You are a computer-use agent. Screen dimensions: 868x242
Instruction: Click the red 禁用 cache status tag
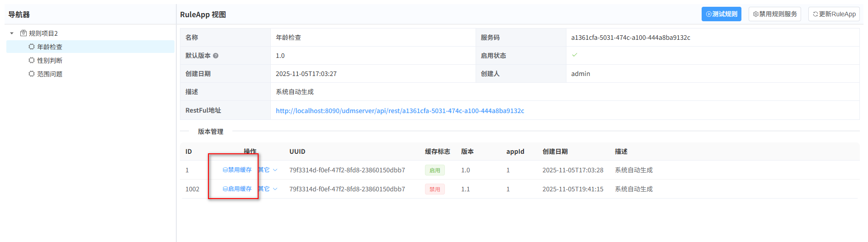[434, 189]
